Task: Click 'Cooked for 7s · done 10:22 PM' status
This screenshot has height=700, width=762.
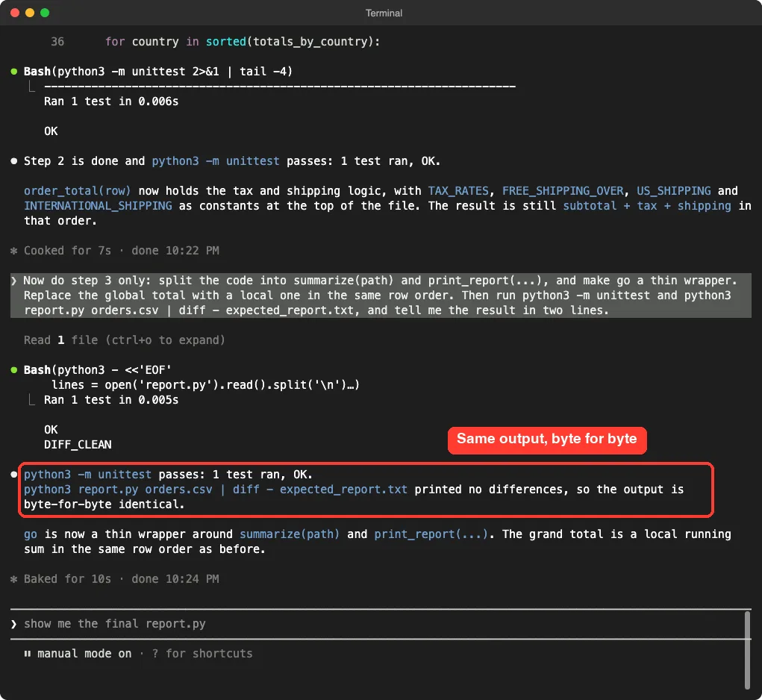Action: pos(122,251)
